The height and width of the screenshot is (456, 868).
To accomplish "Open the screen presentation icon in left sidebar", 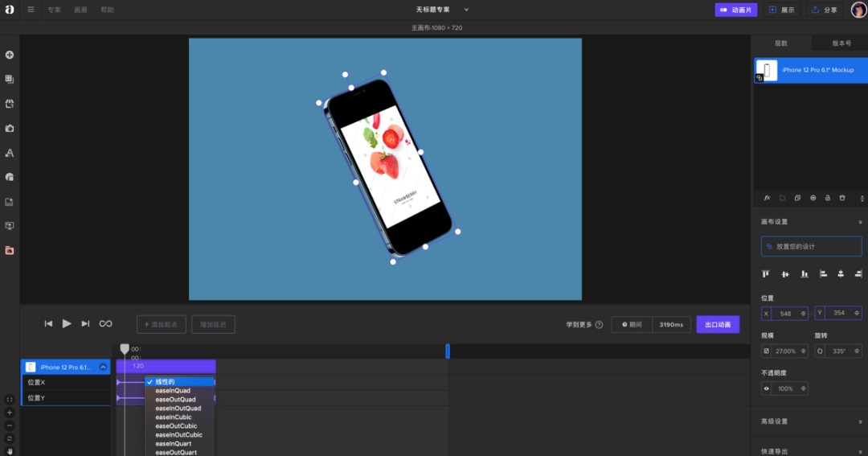I will 10,226.
